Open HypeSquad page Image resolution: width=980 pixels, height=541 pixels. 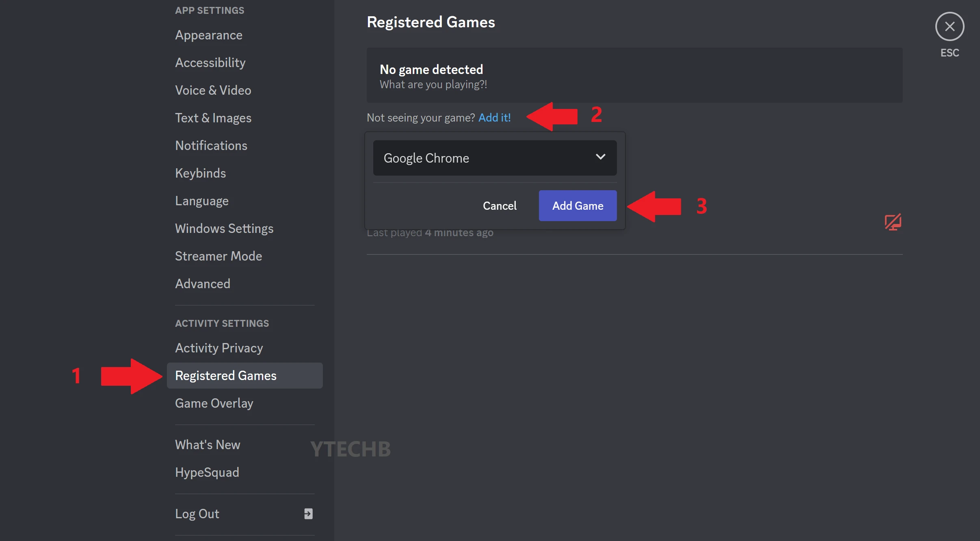click(207, 472)
